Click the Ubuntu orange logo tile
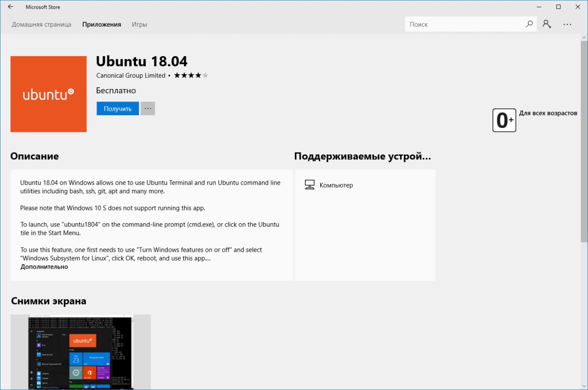Image resolution: width=588 pixels, height=390 pixels. 49,94
